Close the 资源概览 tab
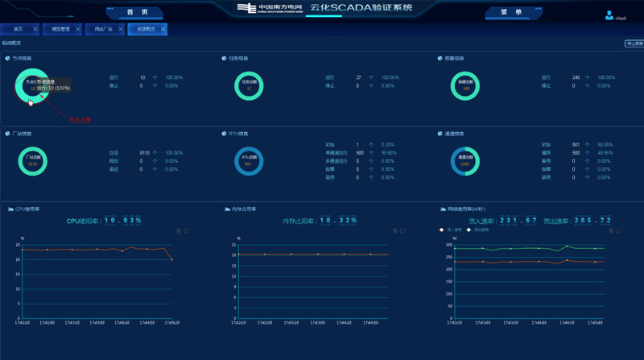The image size is (644, 360). [x=163, y=29]
